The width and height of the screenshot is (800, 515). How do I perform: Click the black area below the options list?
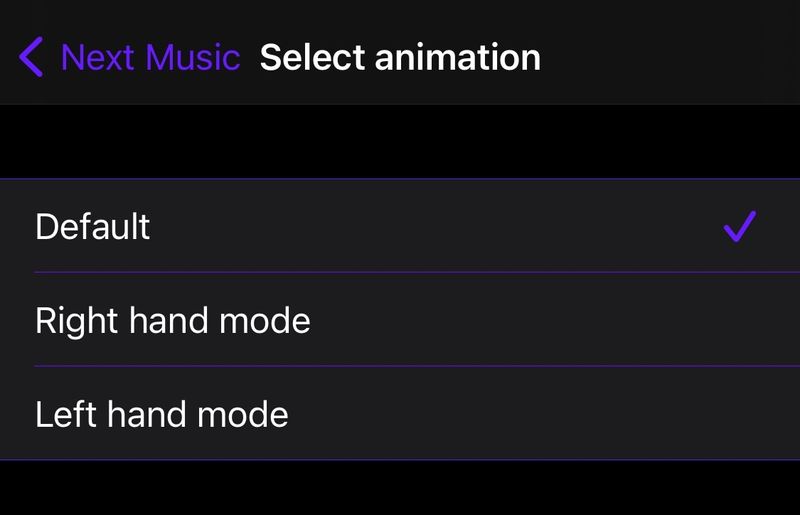(x=400, y=488)
